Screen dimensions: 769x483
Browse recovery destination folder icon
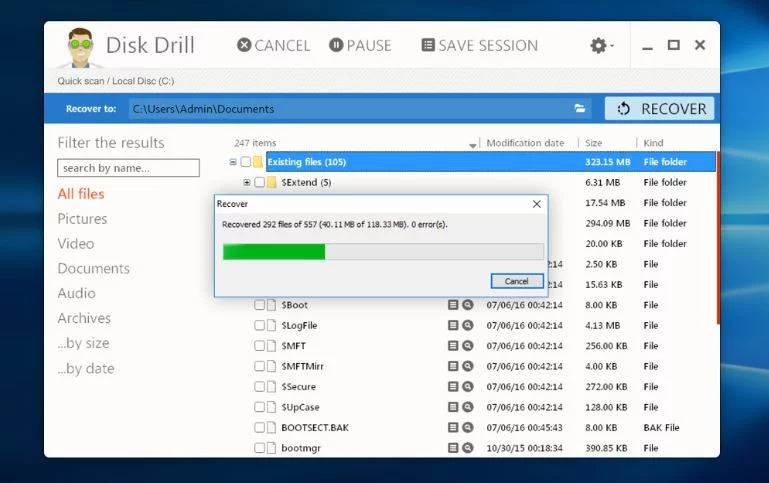tap(580, 108)
